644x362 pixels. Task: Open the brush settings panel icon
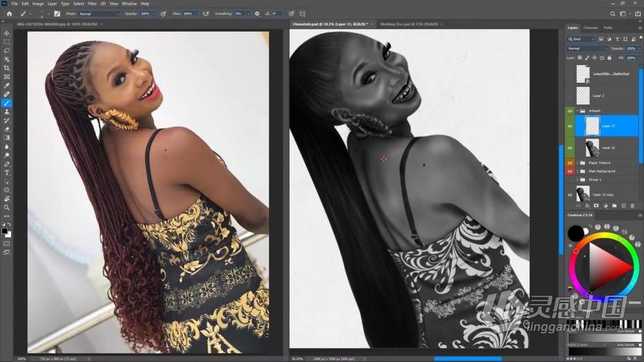pyautogui.click(x=57, y=14)
